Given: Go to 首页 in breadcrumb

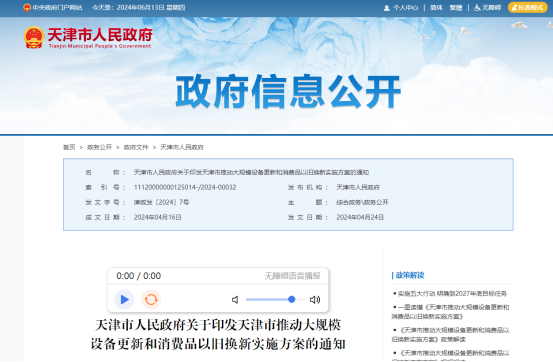Looking at the screenshot, I should (69, 147).
